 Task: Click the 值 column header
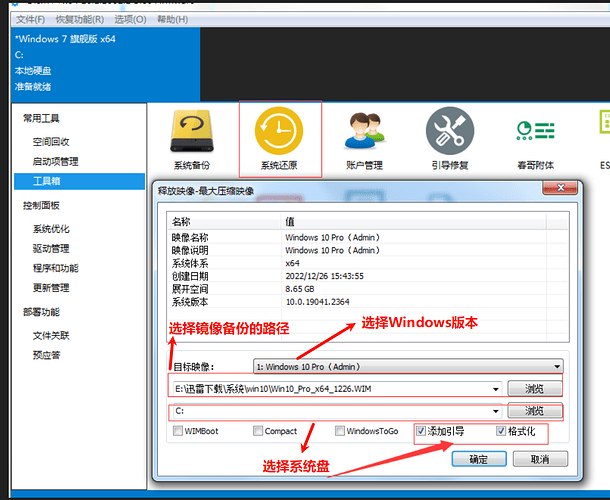414,222
